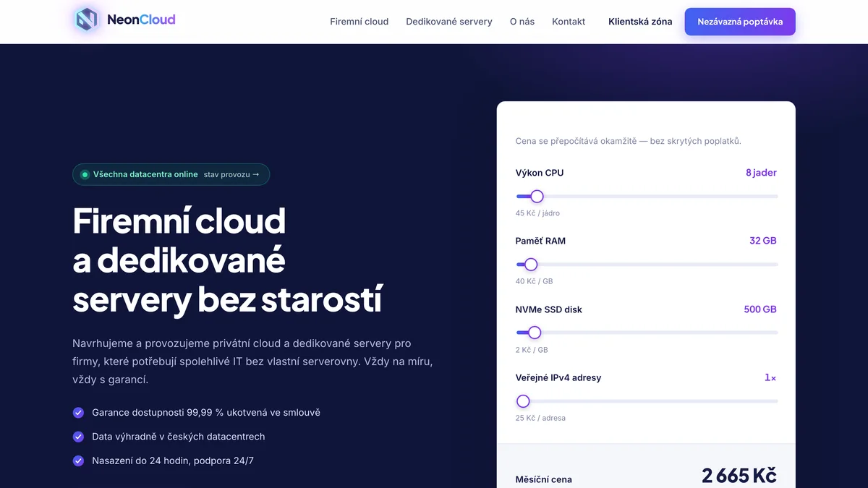Click the Výkon CPU slider handle

click(537, 196)
